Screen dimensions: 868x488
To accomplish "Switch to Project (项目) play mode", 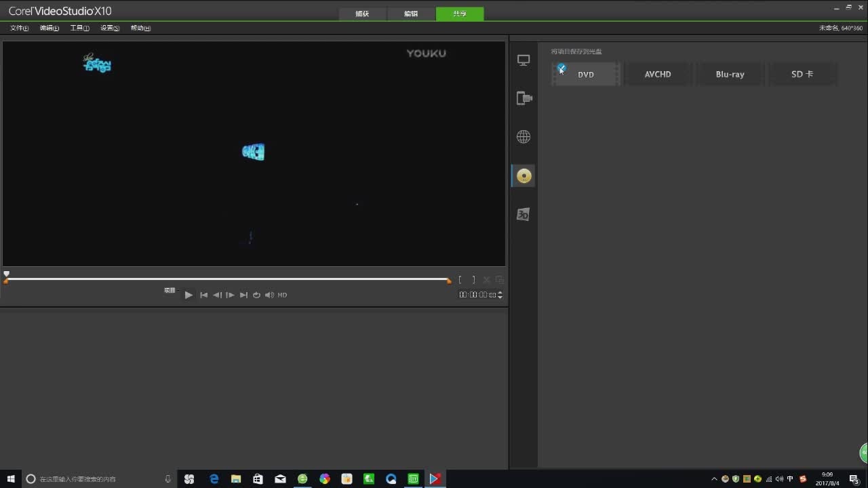I will coord(170,290).
